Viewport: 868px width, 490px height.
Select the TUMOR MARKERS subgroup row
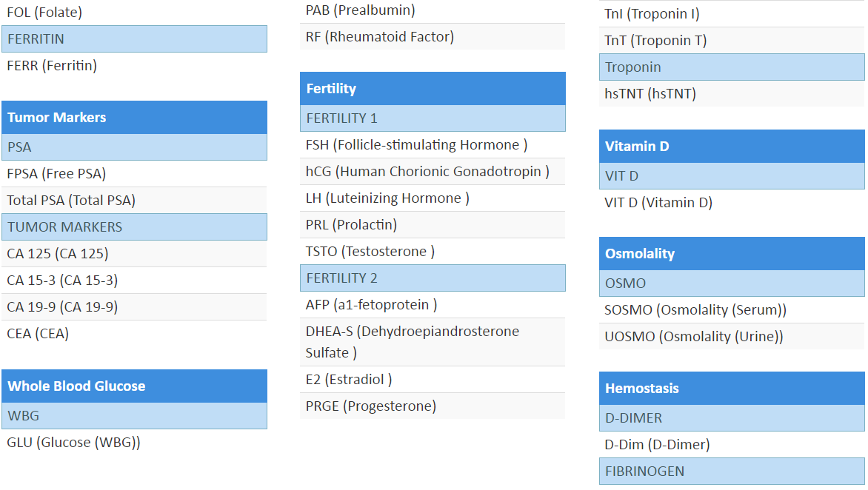133,227
